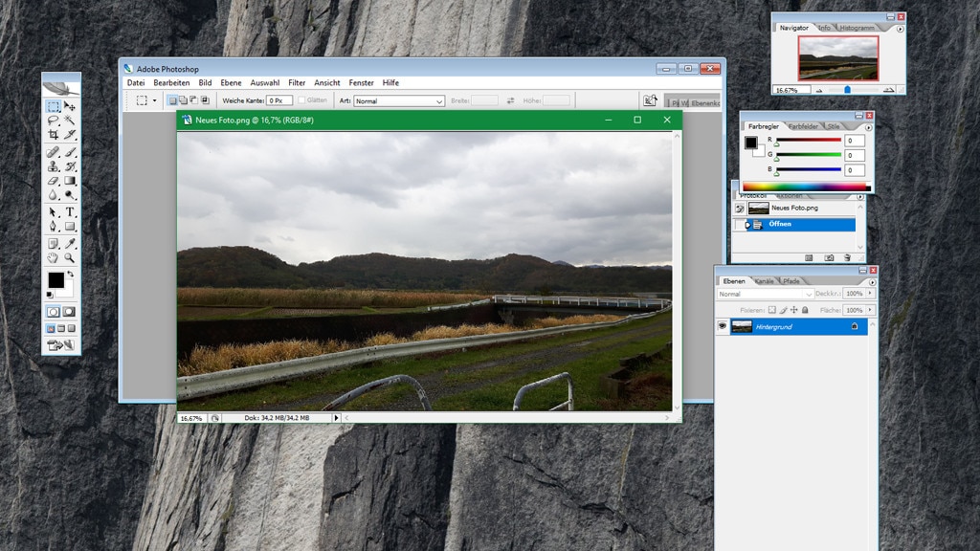Image resolution: width=980 pixels, height=551 pixels.
Task: Click the Navigator zoom slider handle
Action: tap(847, 89)
